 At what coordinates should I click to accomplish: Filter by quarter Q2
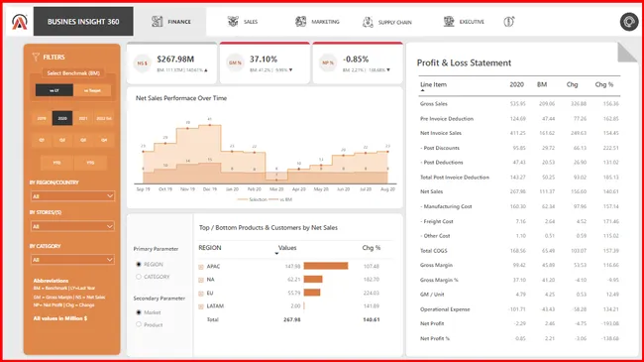coord(62,140)
